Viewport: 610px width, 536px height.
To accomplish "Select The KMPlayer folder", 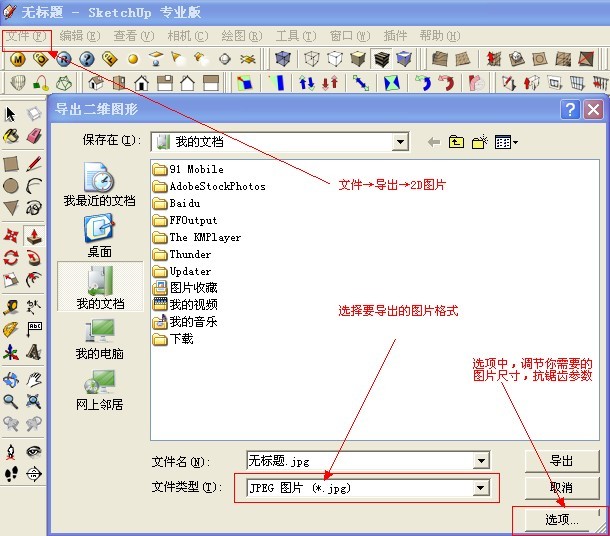I will pos(197,237).
